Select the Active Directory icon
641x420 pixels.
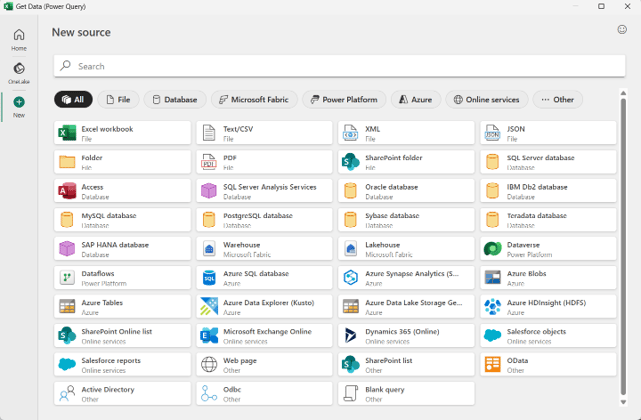pos(67,393)
